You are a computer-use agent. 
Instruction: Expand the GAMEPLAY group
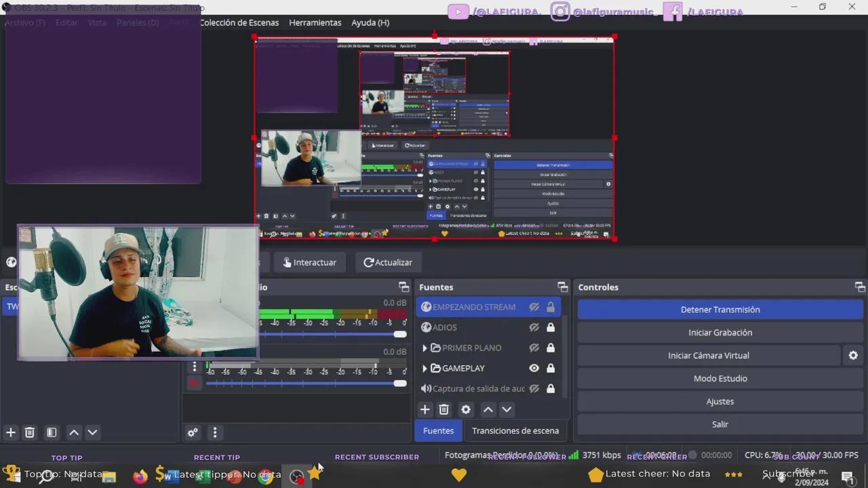425,368
